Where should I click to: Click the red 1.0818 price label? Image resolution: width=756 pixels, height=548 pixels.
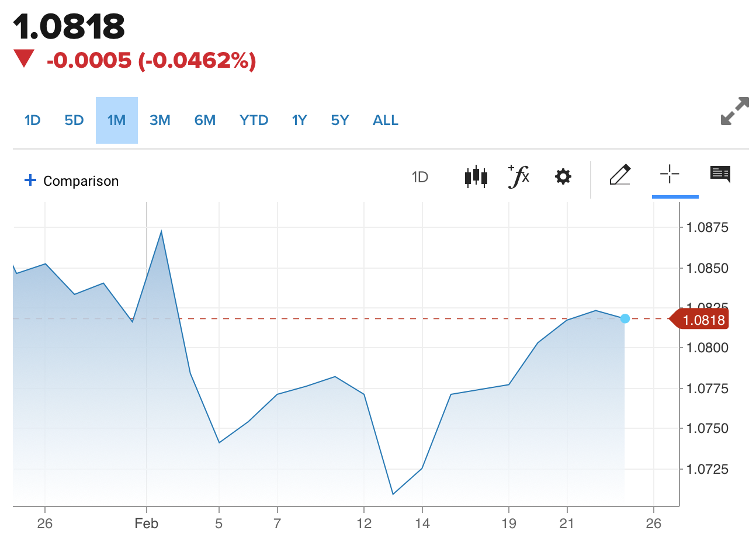click(x=703, y=320)
